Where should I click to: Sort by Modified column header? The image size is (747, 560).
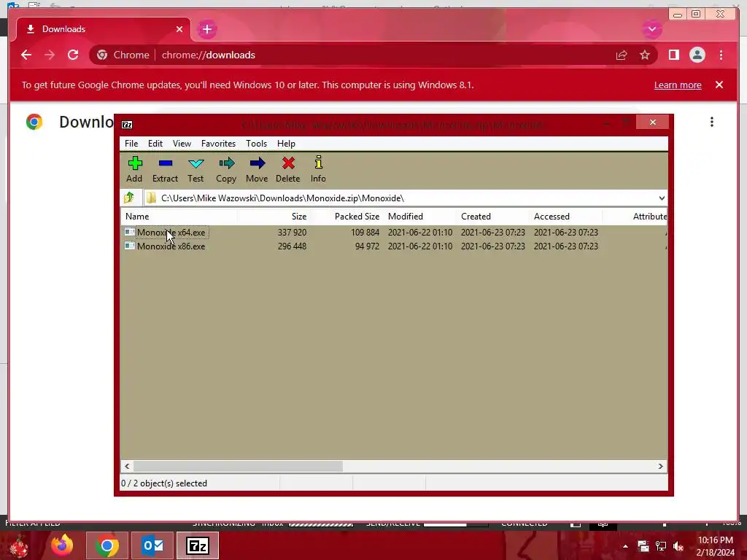[419, 216]
